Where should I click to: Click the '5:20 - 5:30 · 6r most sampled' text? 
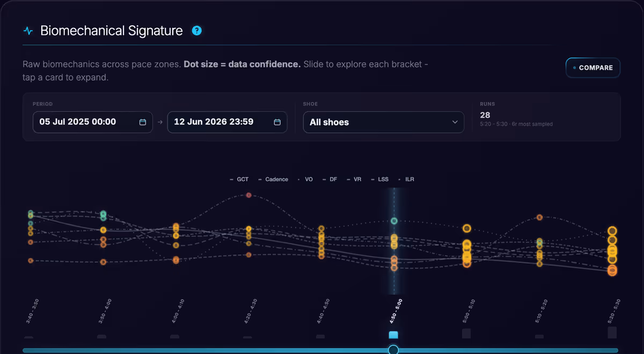coord(516,124)
